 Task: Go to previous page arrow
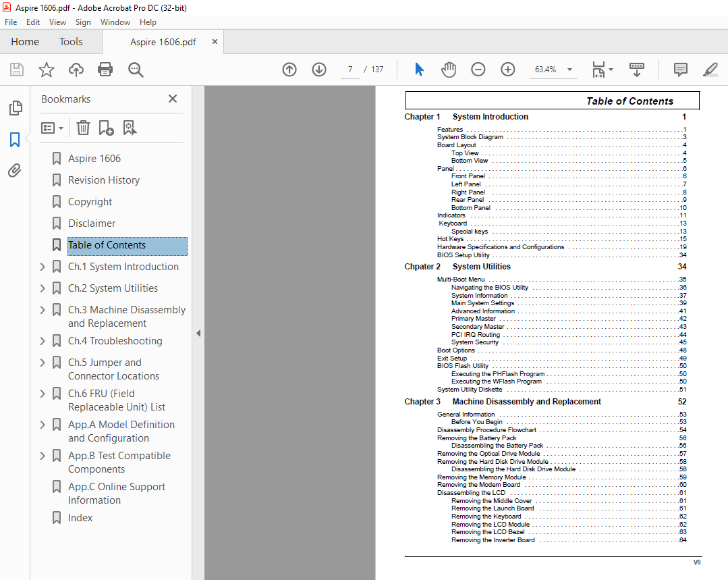point(289,70)
